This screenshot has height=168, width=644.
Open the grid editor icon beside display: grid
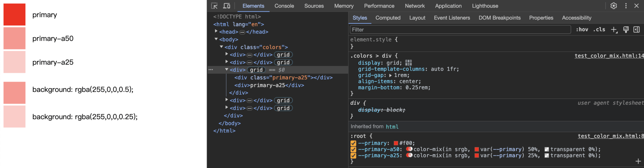coord(408,63)
